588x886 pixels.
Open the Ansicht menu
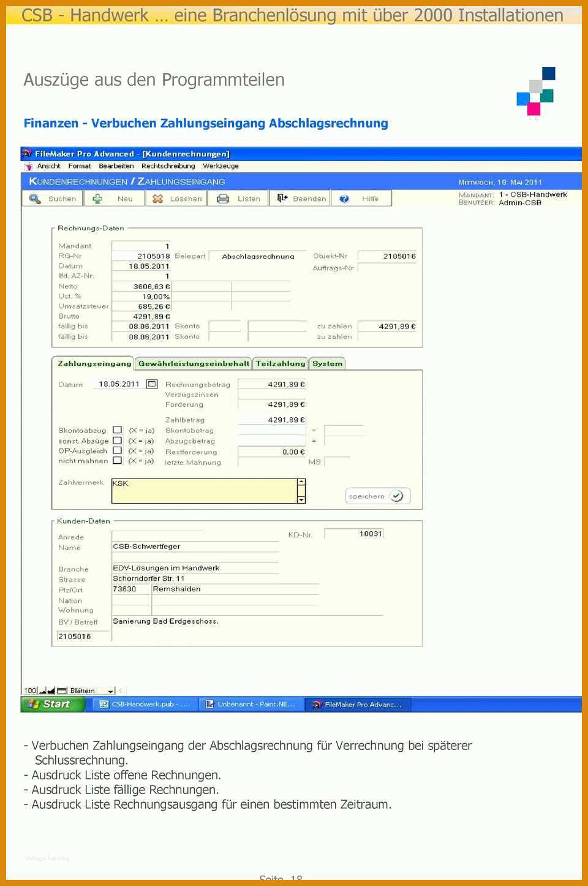coord(49,166)
